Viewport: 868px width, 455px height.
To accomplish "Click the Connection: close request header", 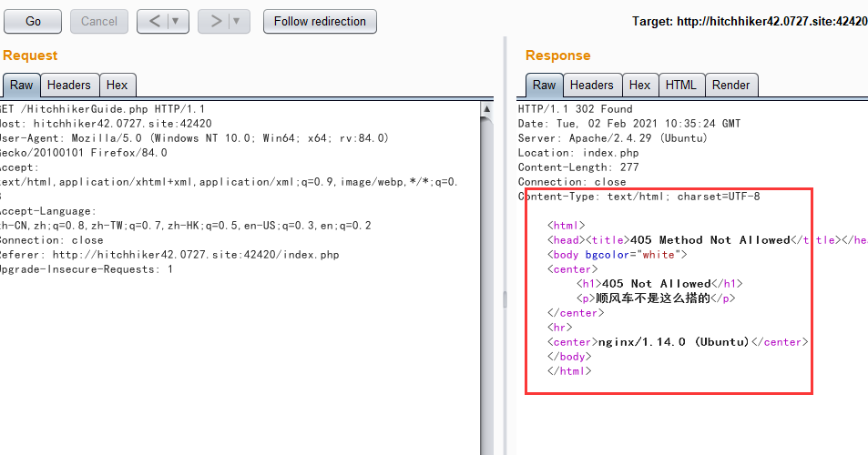I will pyautogui.click(x=52, y=240).
